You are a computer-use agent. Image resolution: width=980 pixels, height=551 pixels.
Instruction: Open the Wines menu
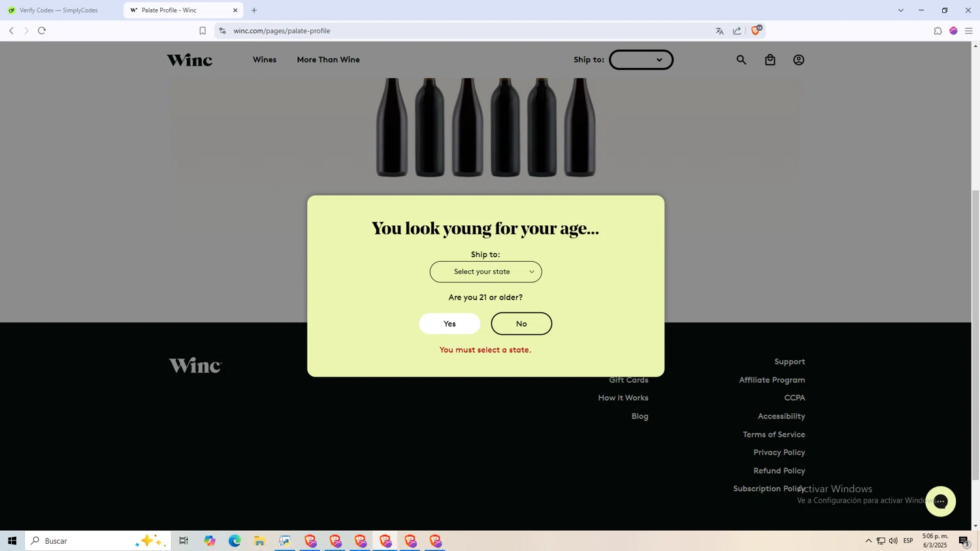click(x=265, y=60)
